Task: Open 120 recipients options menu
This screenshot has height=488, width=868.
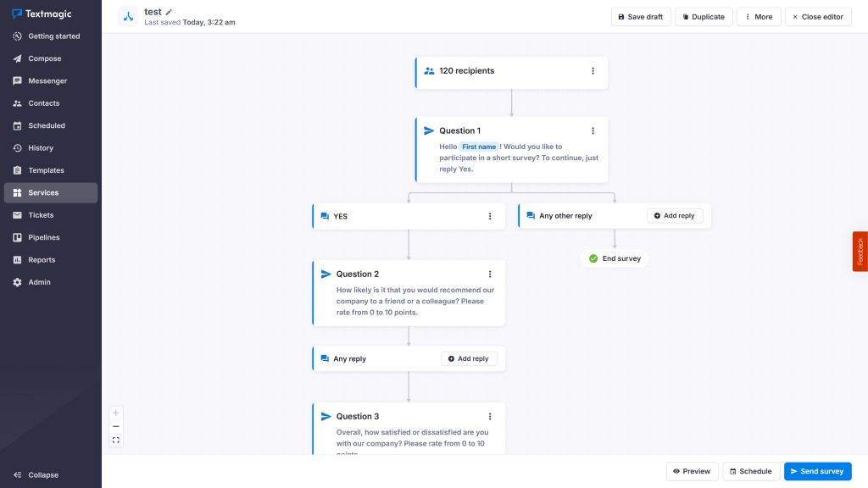Action: [x=593, y=71]
